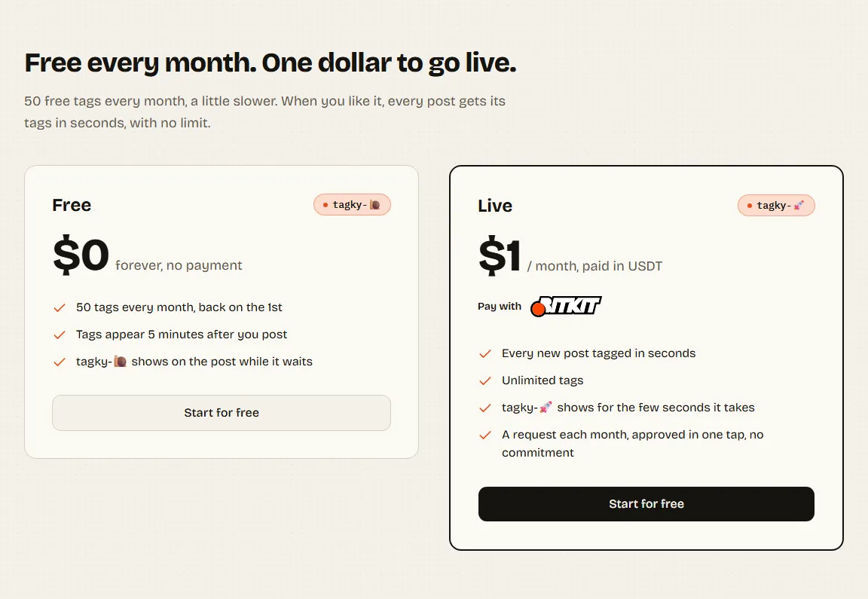Click the snail emoji in the feature list
Image resolution: width=868 pixels, height=599 pixels.
(120, 362)
